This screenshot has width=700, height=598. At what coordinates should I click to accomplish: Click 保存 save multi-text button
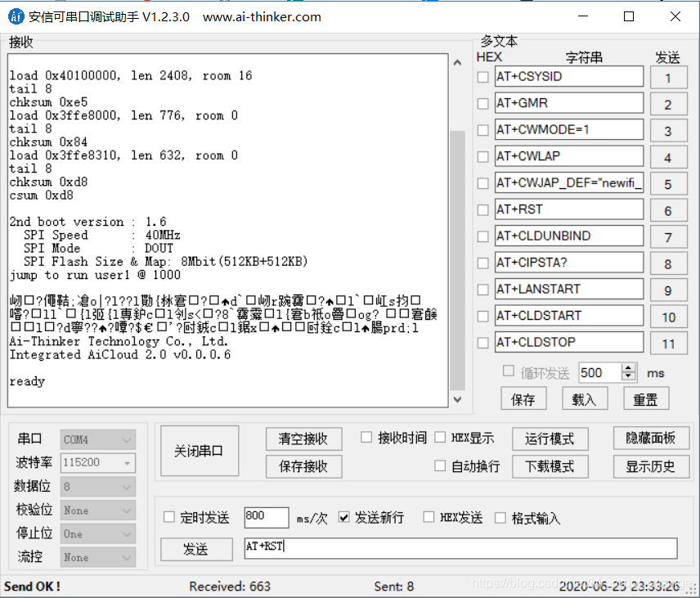523,399
